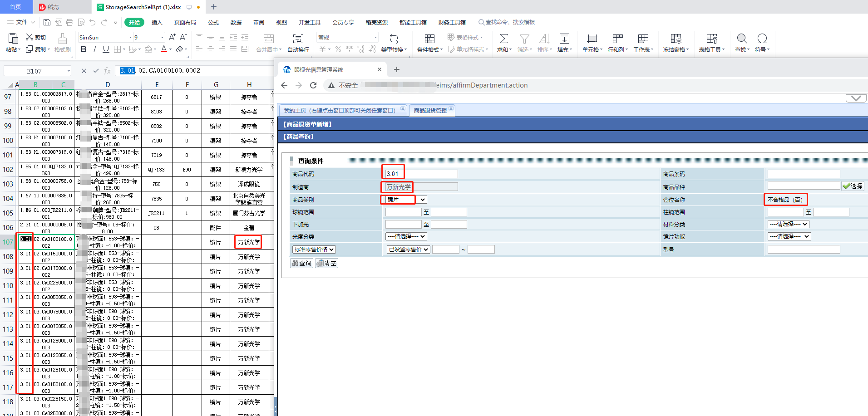Viewport: 868px width, 416px height.
Task: Click the 商品代码 input field
Action: pyautogui.click(x=421, y=174)
